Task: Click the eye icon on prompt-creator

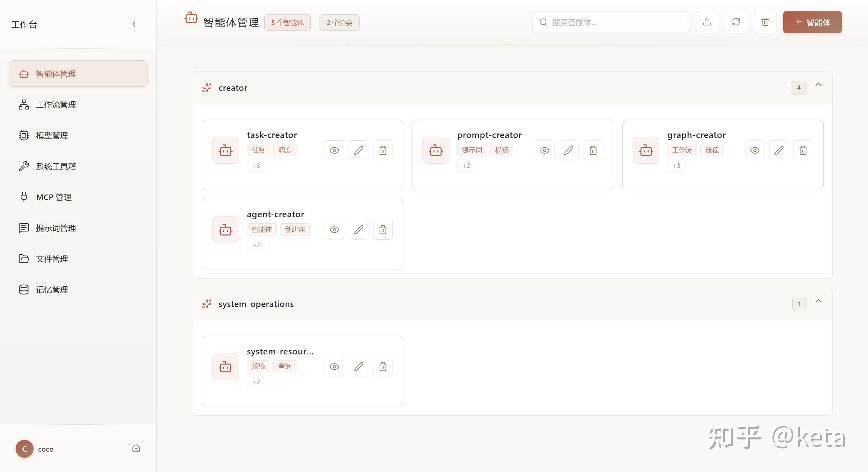Action: click(544, 150)
